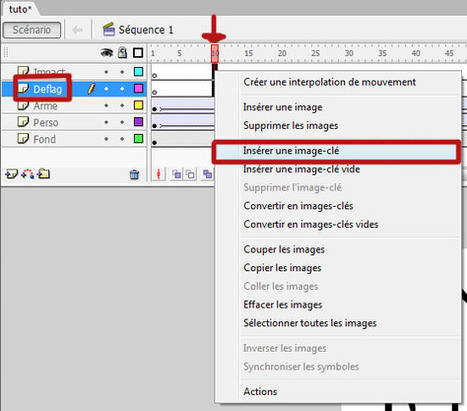Click the magenta outline swatch of Deflag layer
467x411 pixels.
coord(138,88)
